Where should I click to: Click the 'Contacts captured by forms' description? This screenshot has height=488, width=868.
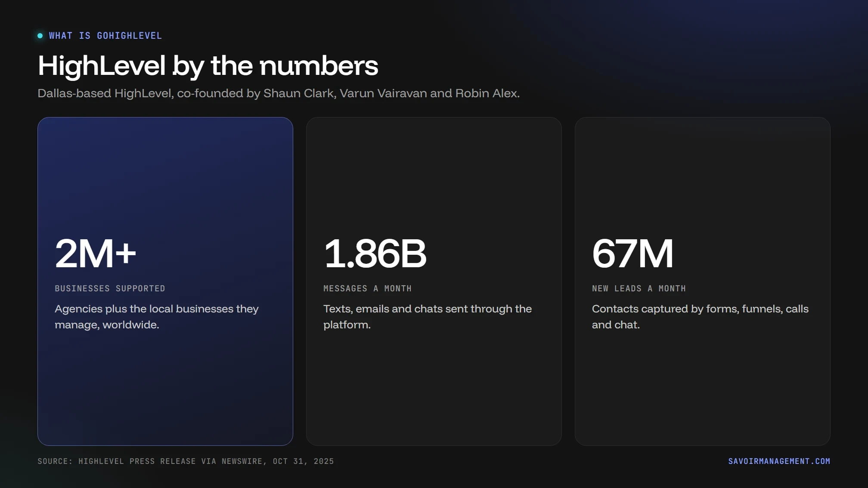[x=700, y=317]
